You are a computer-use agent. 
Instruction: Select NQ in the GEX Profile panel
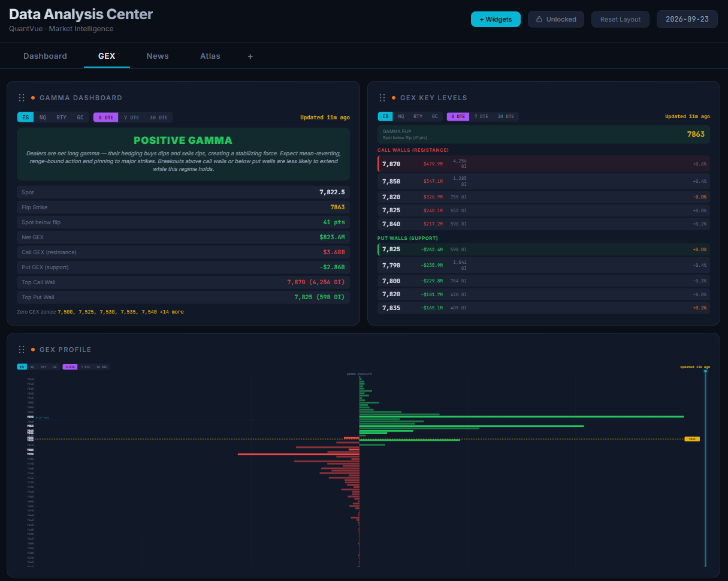pyautogui.click(x=33, y=367)
